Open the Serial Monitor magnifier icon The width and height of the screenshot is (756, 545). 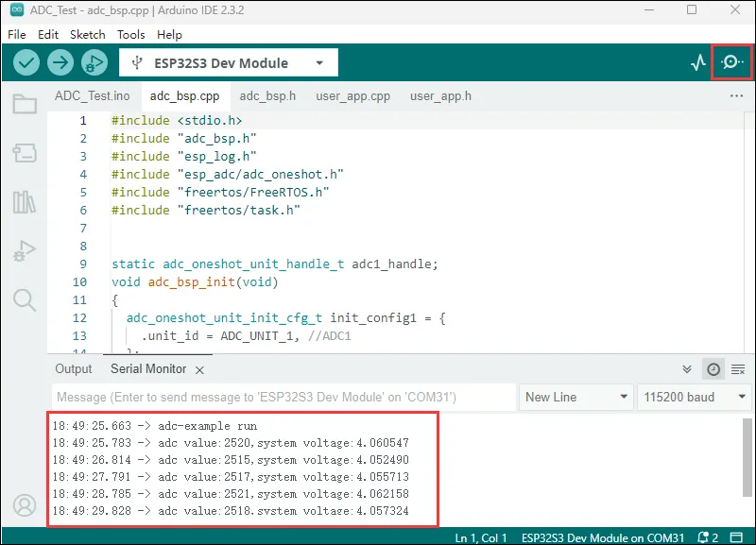pos(731,63)
